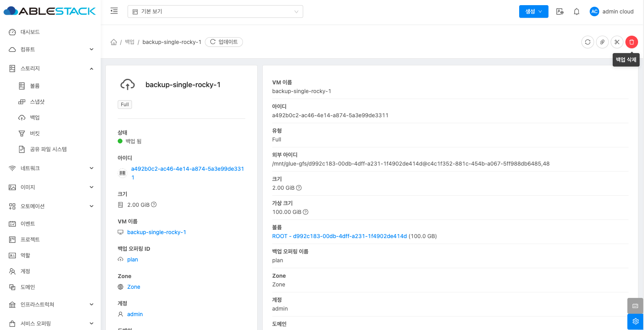Select 스냅샷 under storage menu

coord(37,102)
